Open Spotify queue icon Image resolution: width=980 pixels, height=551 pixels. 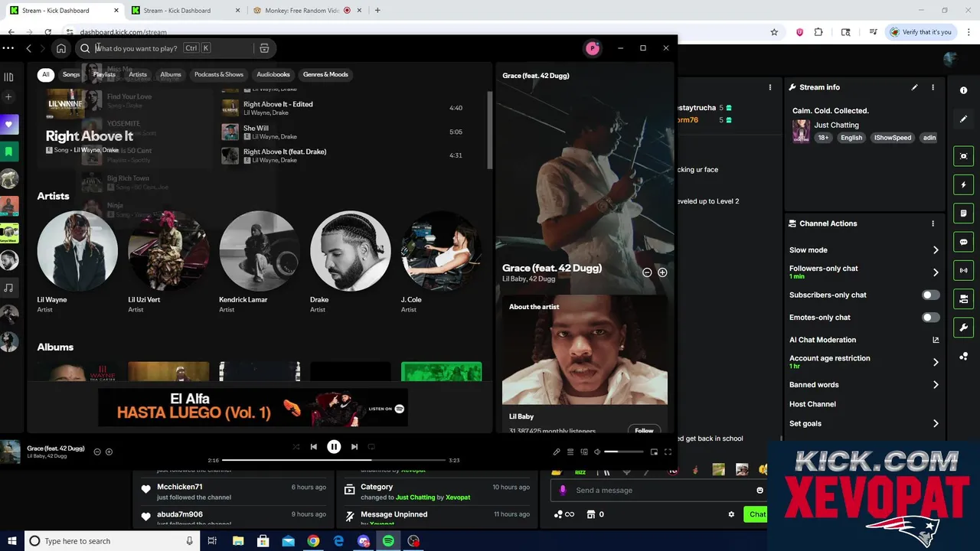tap(570, 452)
